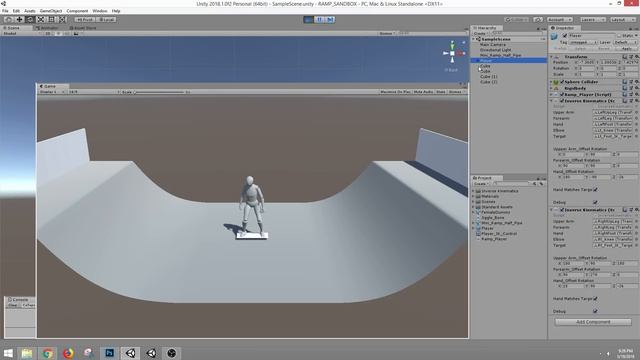Open the Edit menu
The image size is (640, 360).
tap(16, 11)
